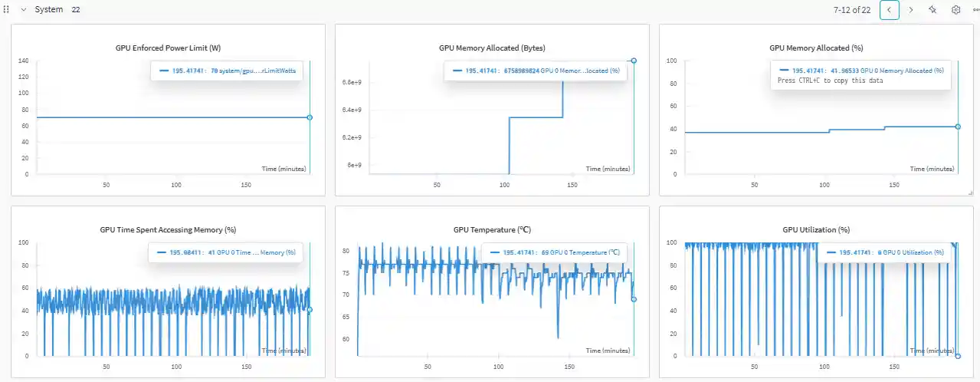Open the System section settings gear

click(955, 10)
